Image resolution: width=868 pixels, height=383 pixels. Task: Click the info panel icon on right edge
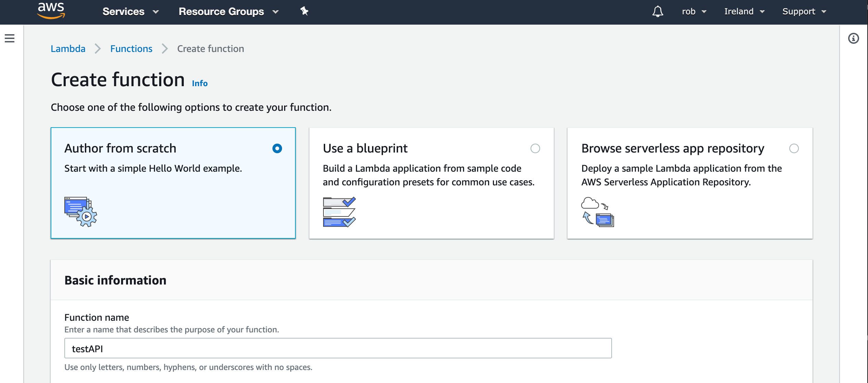[854, 39]
